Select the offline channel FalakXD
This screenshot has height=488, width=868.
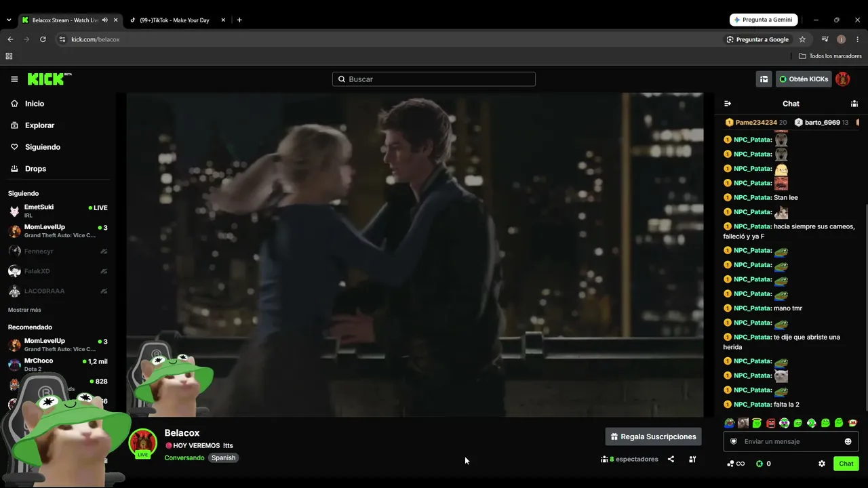58,271
